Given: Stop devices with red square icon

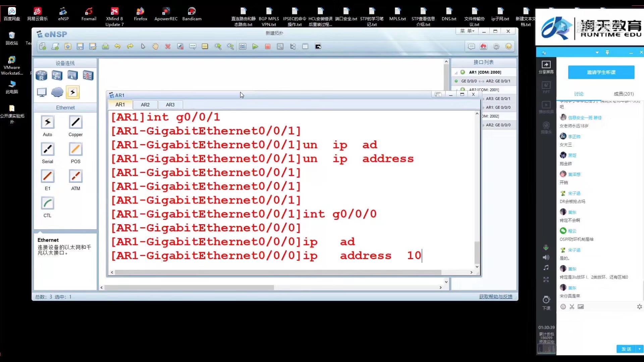Looking at the screenshot, I should (x=268, y=47).
